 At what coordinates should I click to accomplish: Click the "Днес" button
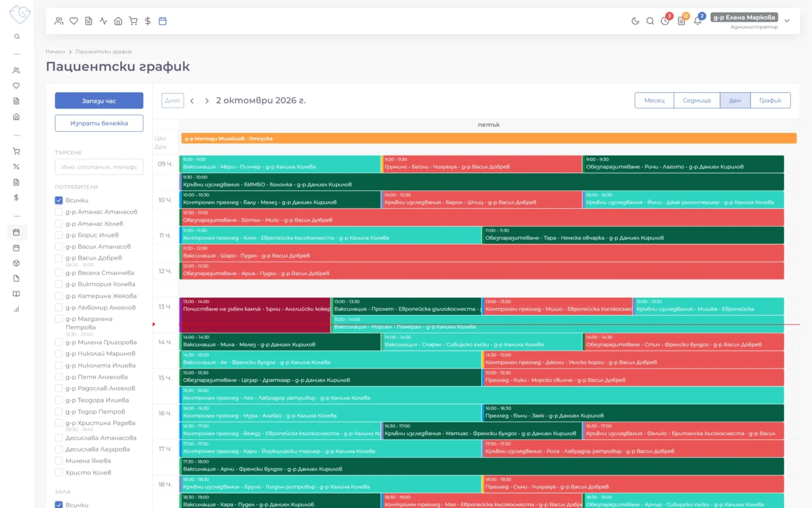tap(172, 101)
